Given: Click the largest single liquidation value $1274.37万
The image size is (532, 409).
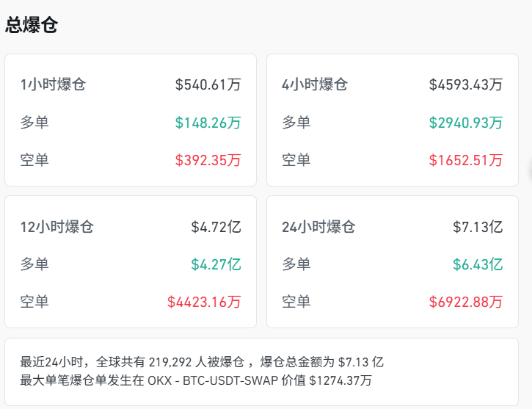Looking at the screenshot, I should pos(340,380).
